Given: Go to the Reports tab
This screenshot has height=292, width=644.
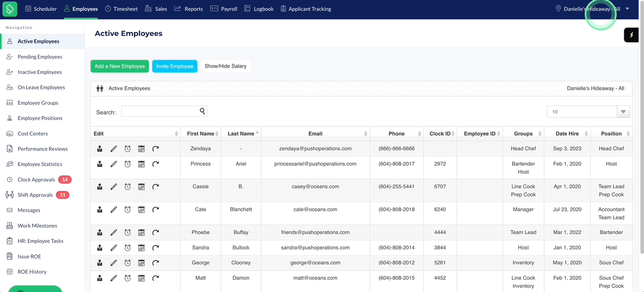Looking at the screenshot, I should pyautogui.click(x=188, y=9).
